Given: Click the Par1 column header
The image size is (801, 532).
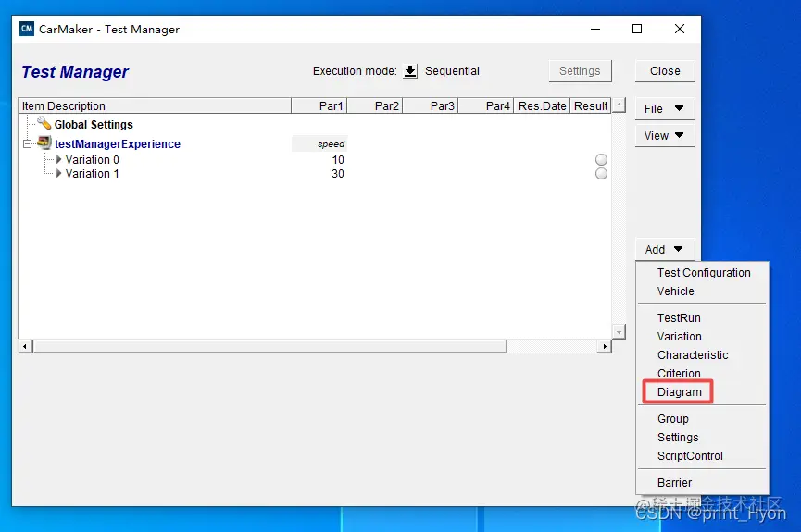Looking at the screenshot, I should click(x=319, y=105).
